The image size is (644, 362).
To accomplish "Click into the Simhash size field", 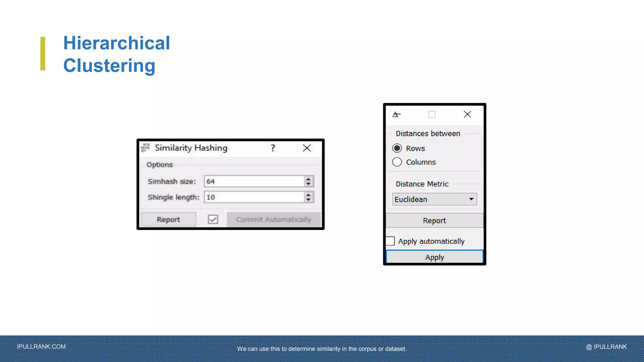I will click(x=254, y=181).
